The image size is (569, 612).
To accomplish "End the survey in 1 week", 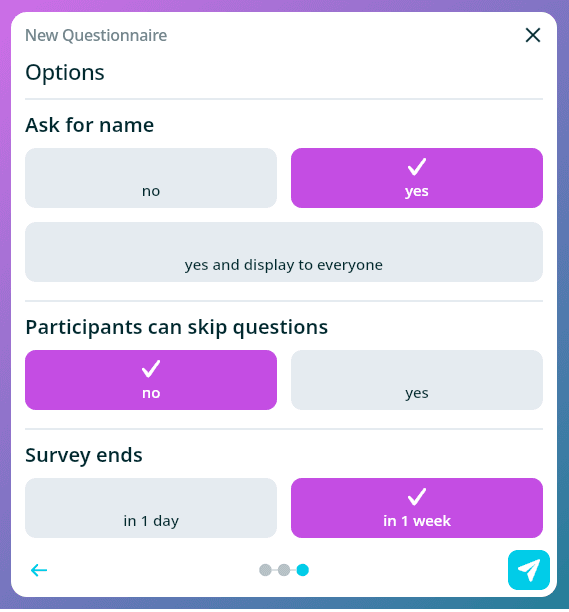I will click(417, 508).
